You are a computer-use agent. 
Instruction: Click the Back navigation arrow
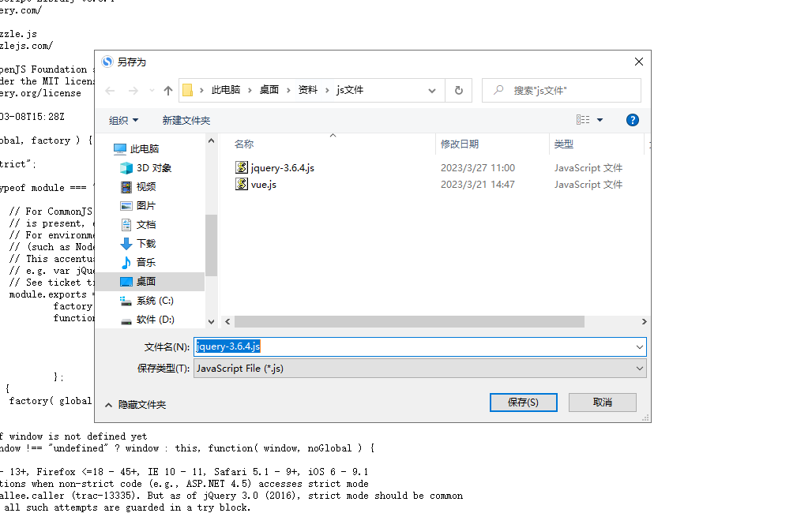point(110,90)
